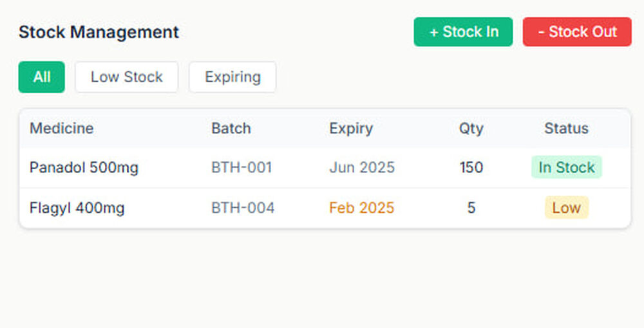Select the All filter tab

tap(42, 77)
